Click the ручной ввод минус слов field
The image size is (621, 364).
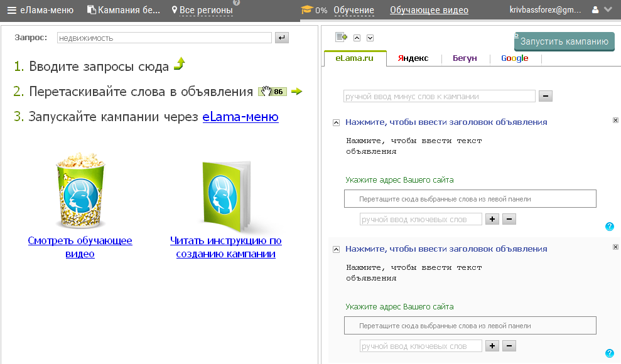438,96
